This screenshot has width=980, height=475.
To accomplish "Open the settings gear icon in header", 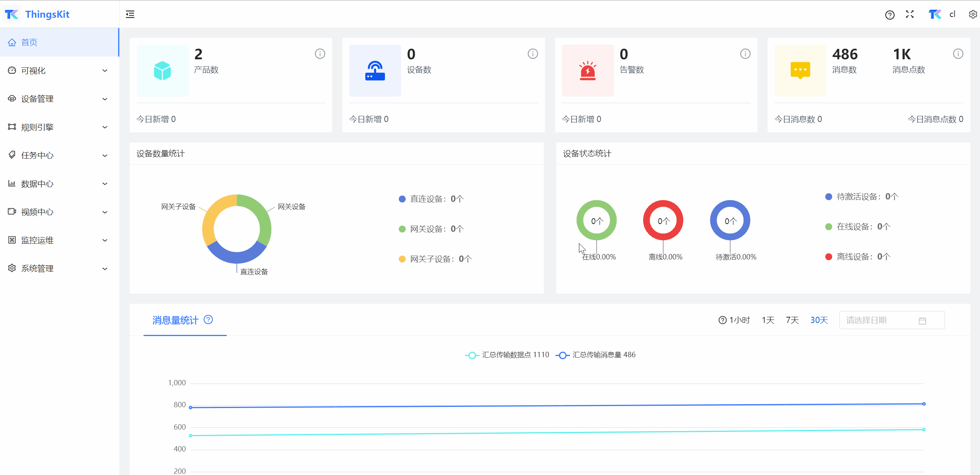I will pyautogui.click(x=973, y=14).
